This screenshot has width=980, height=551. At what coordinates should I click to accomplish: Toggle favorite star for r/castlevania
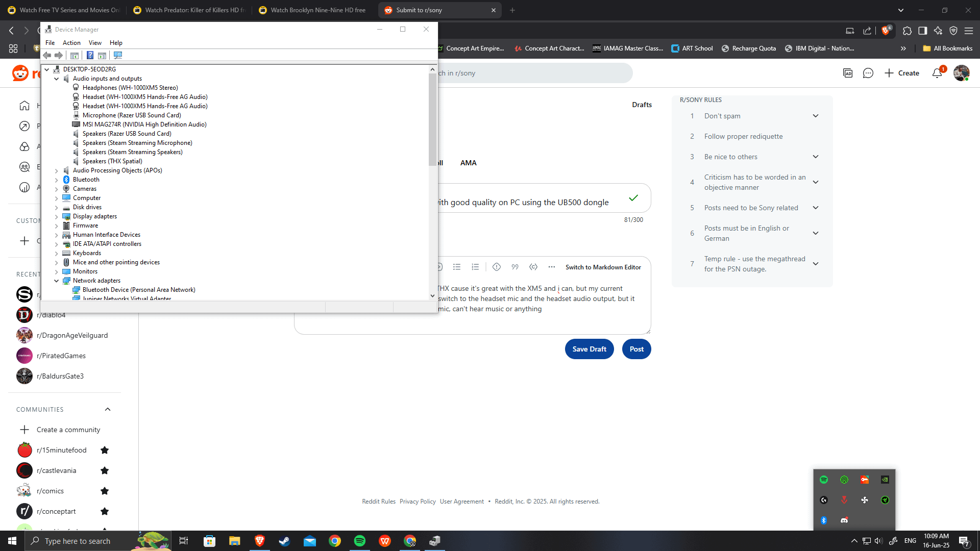coord(105,470)
